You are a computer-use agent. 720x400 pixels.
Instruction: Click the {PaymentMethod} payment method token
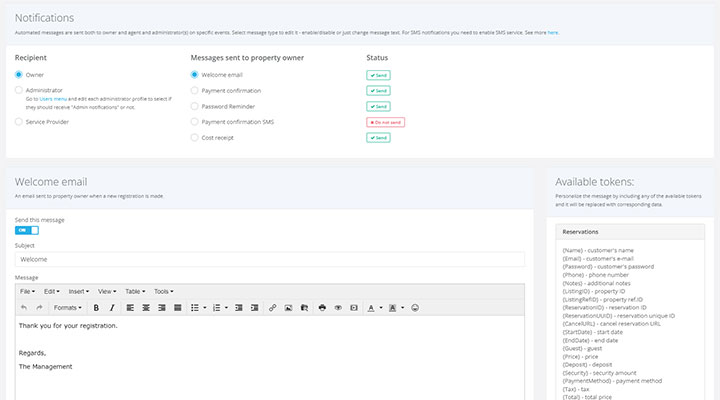coord(612,381)
